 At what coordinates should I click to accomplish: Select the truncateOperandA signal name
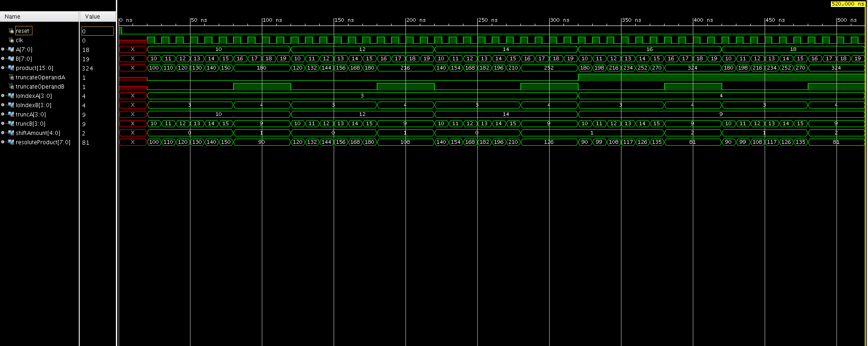40,77
